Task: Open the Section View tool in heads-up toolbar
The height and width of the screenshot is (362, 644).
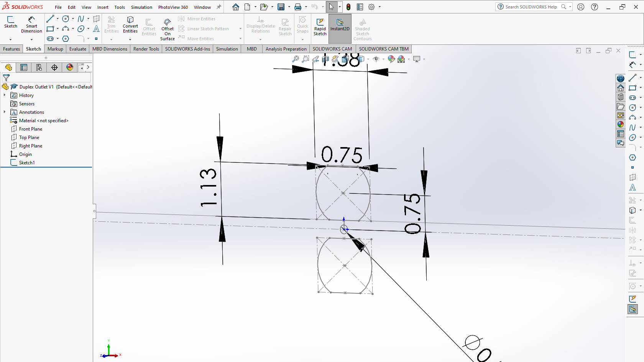Action: tap(325, 59)
